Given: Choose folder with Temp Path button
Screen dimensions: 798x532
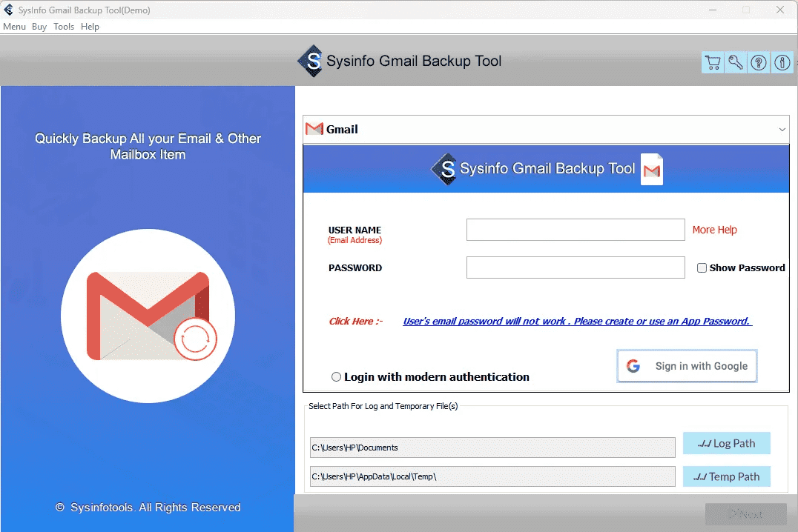Looking at the screenshot, I should 726,476.
